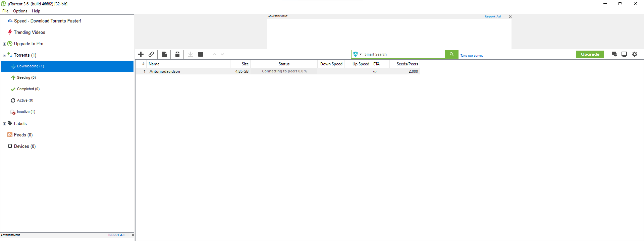Click the chat bubbles icon in toolbar
Viewport: 644px width, 241px height.
(x=614, y=54)
